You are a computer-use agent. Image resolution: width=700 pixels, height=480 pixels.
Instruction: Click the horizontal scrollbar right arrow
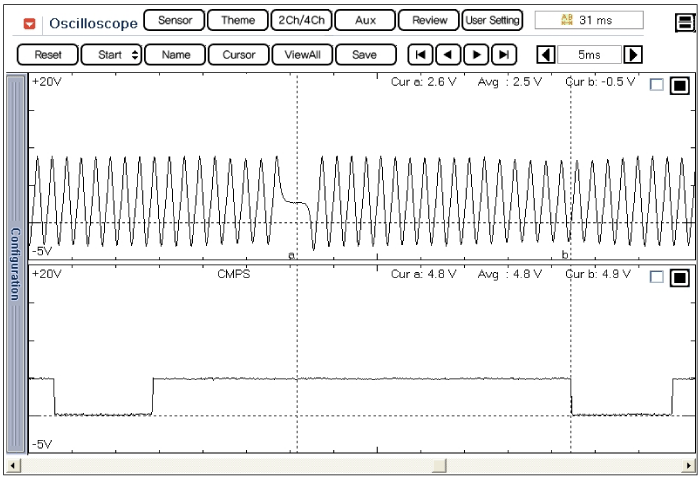point(689,466)
